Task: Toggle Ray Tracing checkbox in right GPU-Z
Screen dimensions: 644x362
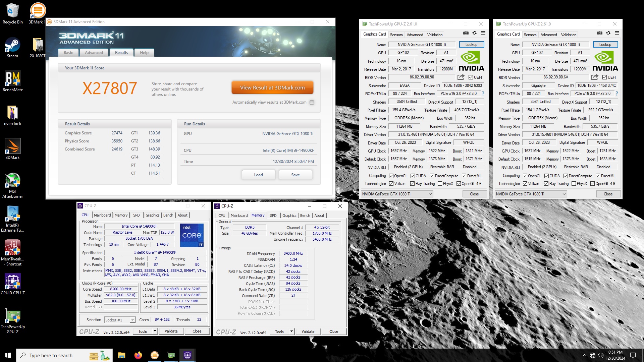Action: click(x=546, y=184)
